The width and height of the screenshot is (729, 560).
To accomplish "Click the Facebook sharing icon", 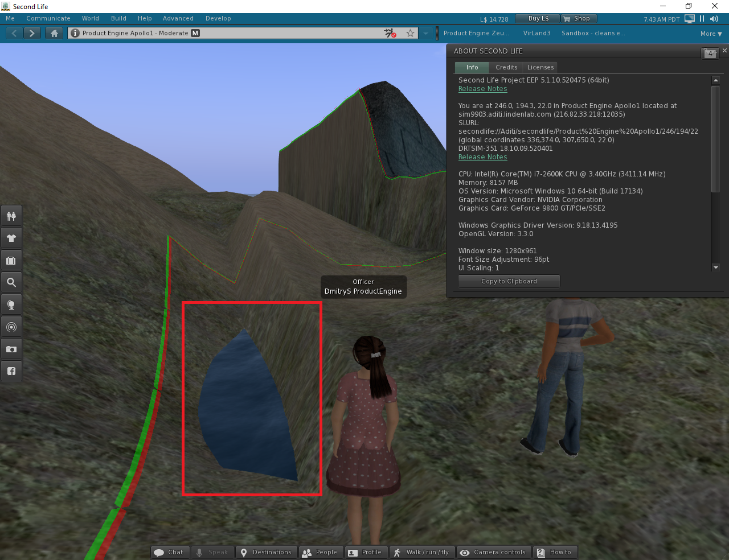I will tap(11, 370).
